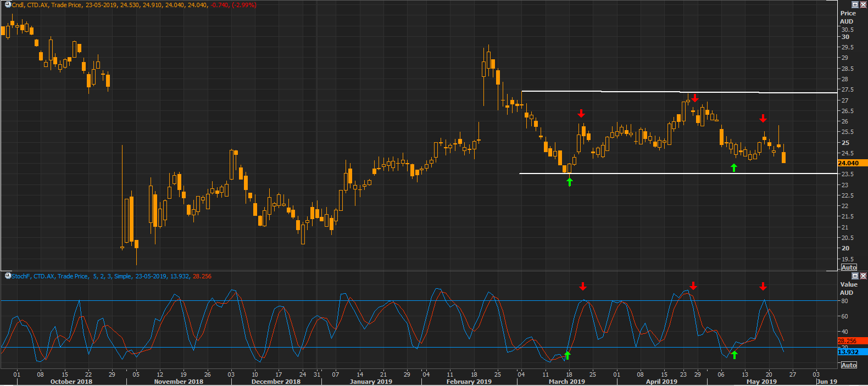Click CTD.AX in the StochF panel header
The height and width of the screenshot is (386, 868).
tap(44, 276)
